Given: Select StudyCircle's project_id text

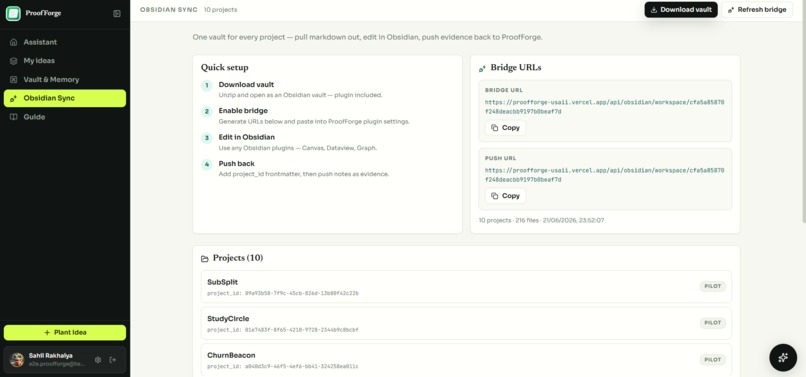Looking at the screenshot, I should coord(283,330).
